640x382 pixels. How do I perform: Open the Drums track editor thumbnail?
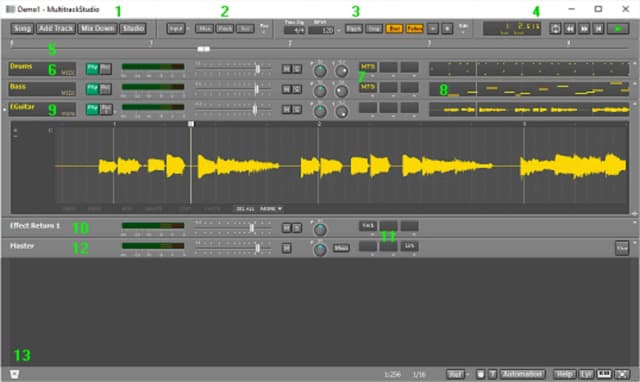(529, 69)
